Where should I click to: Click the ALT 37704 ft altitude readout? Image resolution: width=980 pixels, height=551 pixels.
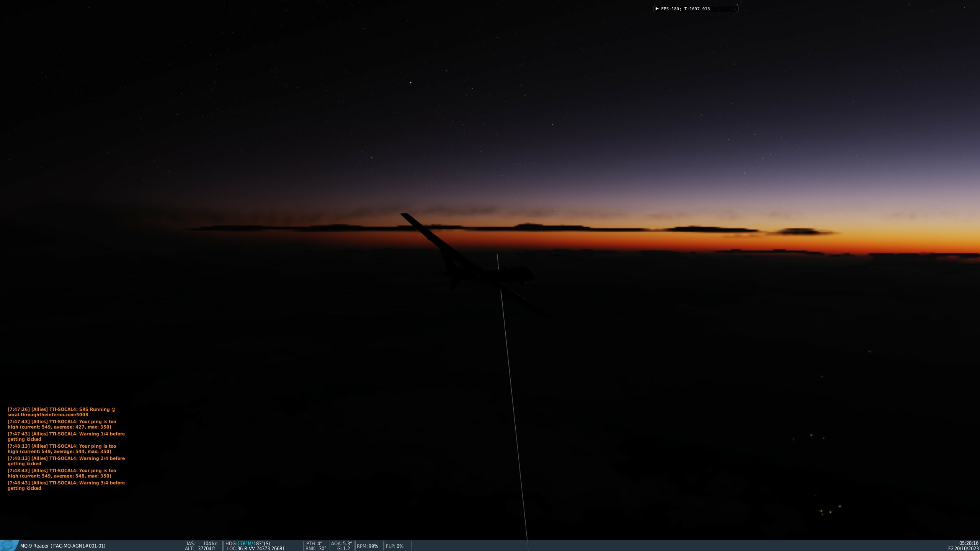(200, 548)
